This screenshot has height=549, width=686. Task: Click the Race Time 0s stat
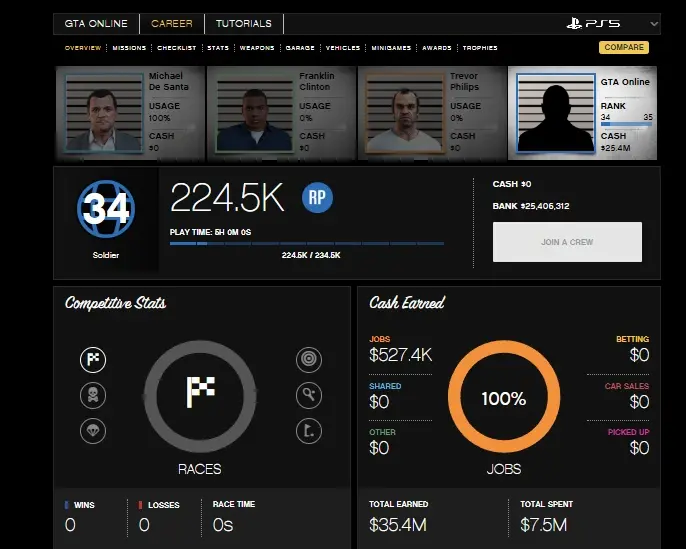click(x=234, y=517)
